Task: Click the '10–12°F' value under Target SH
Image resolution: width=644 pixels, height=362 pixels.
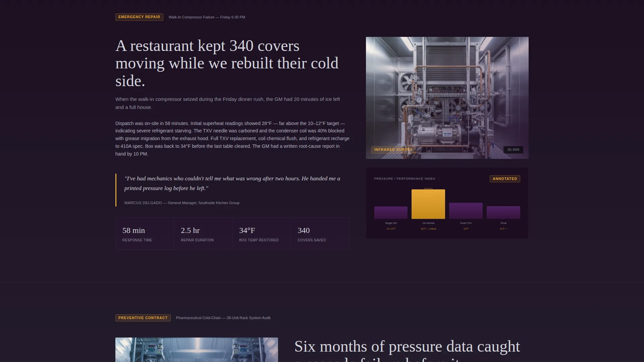Action: [x=391, y=229]
